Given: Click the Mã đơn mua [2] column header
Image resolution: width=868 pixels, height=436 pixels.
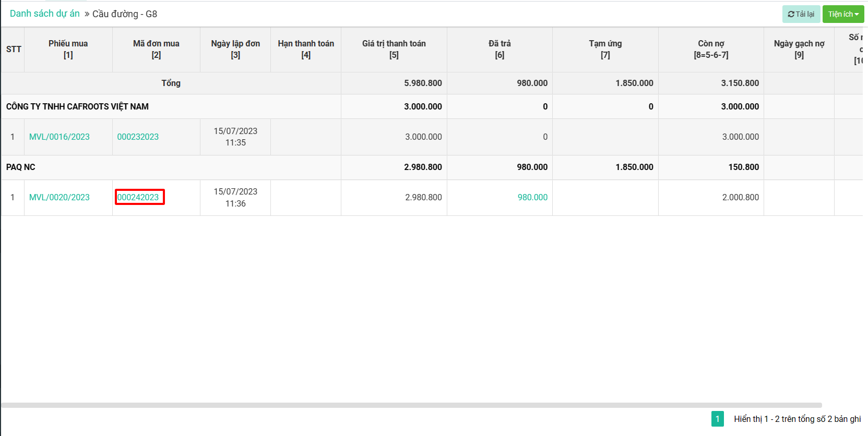Looking at the screenshot, I should point(156,50).
